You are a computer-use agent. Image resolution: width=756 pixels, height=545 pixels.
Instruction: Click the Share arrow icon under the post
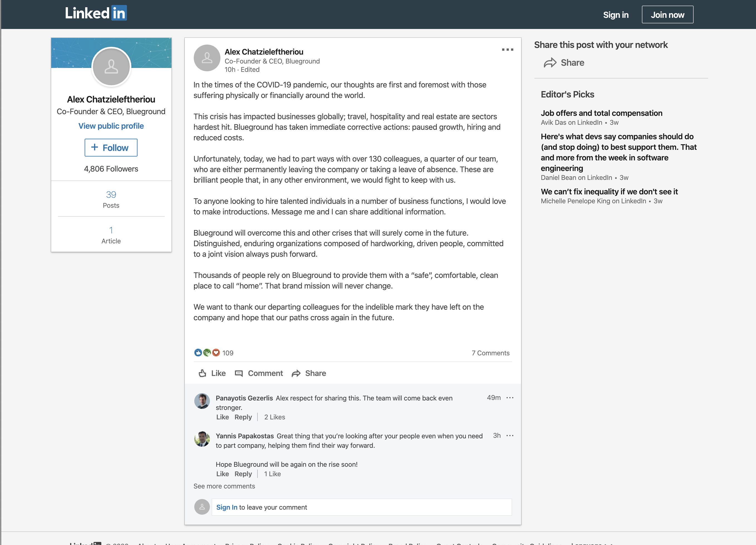pyautogui.click(x=296, y=373)
